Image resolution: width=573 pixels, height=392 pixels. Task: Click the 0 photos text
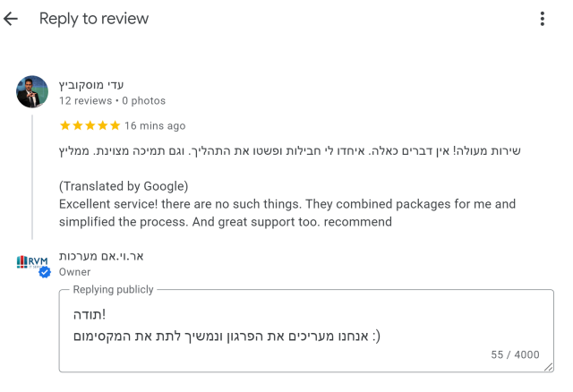[x=143, y=101]
